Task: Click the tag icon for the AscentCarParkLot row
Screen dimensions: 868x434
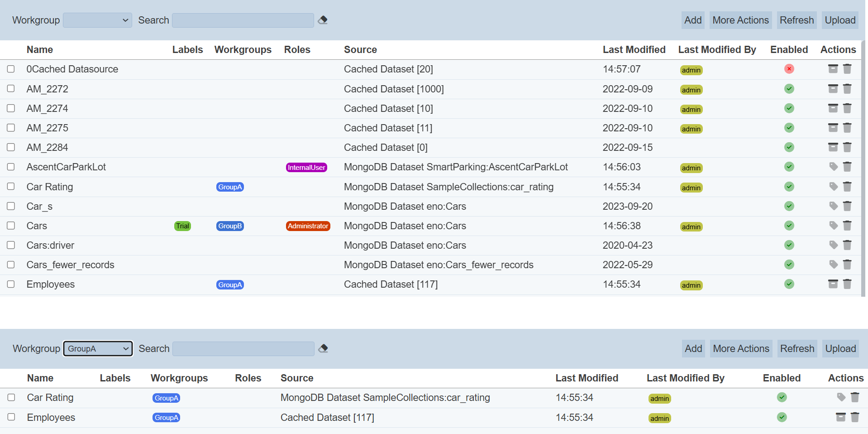Action: point(833,167)
